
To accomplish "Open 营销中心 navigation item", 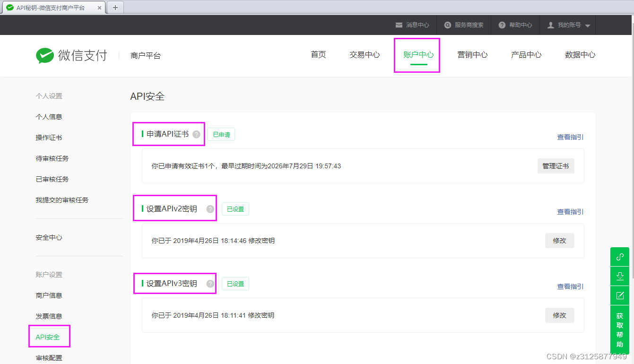I will 472,55.
